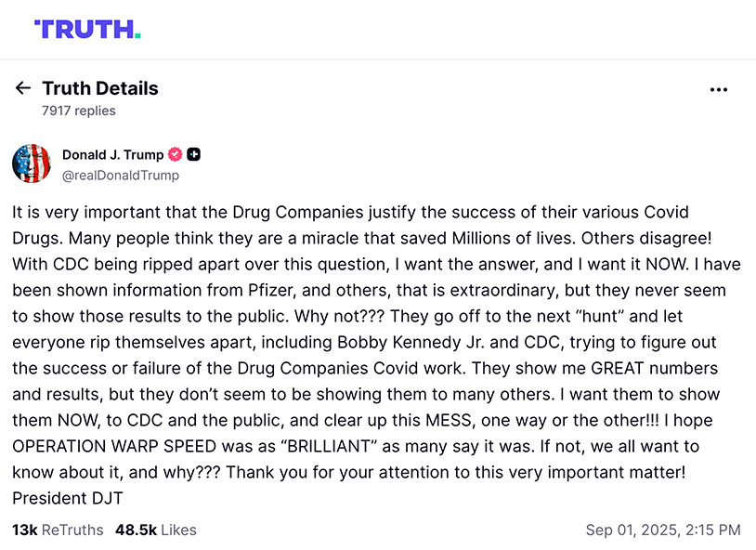756x550 pixels.
Task: View the 7917 replies
Action: [79, 111]
